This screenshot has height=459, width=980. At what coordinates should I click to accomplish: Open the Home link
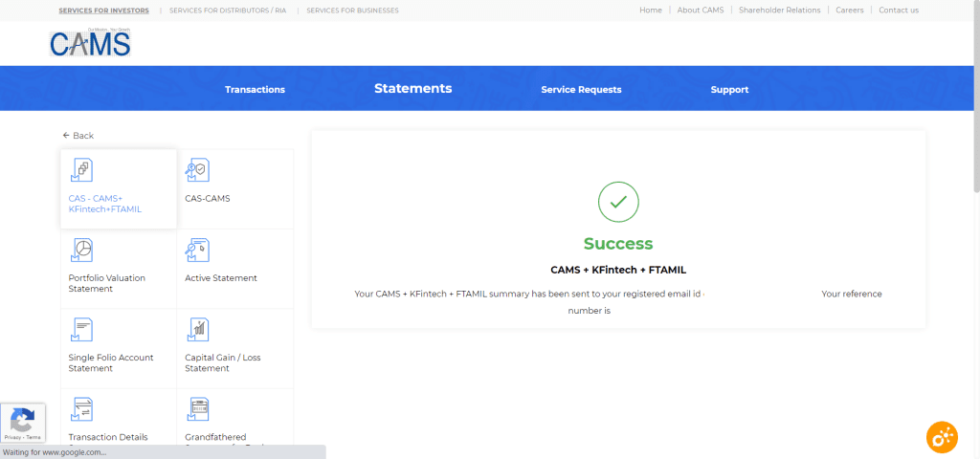point(651,10)
